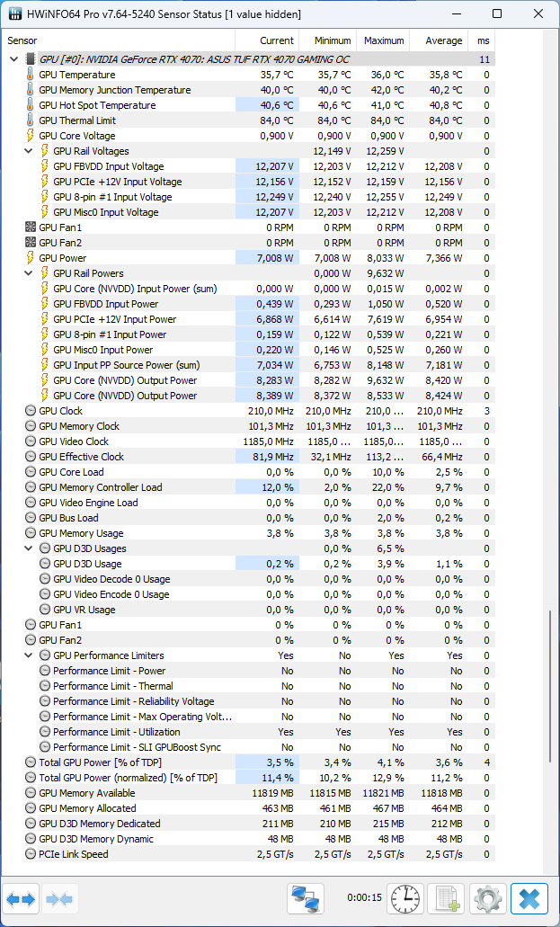Click the thermometer icon beside GPU Temperature
This screenshot has width=560, height=927.
click(31, 75)
